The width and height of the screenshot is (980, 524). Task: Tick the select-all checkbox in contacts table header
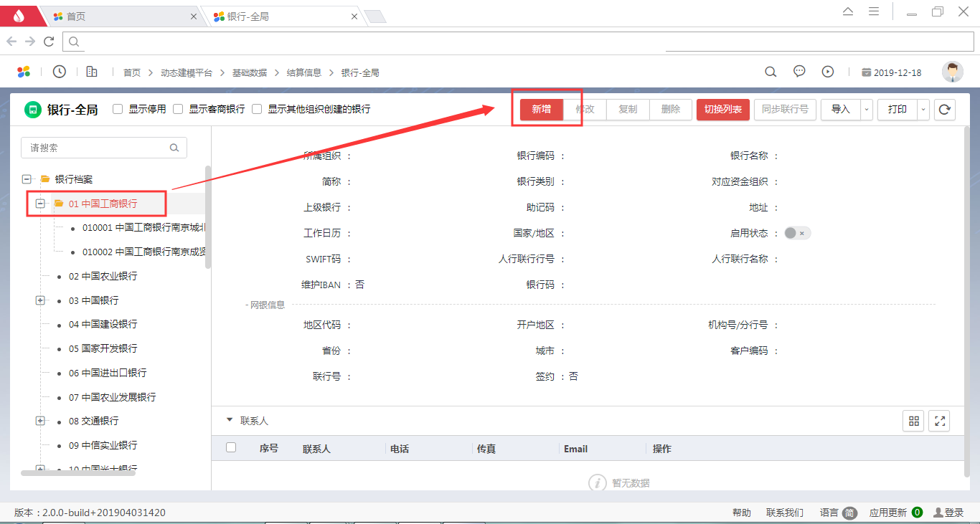pyautogui.click(x=231, y=448)
